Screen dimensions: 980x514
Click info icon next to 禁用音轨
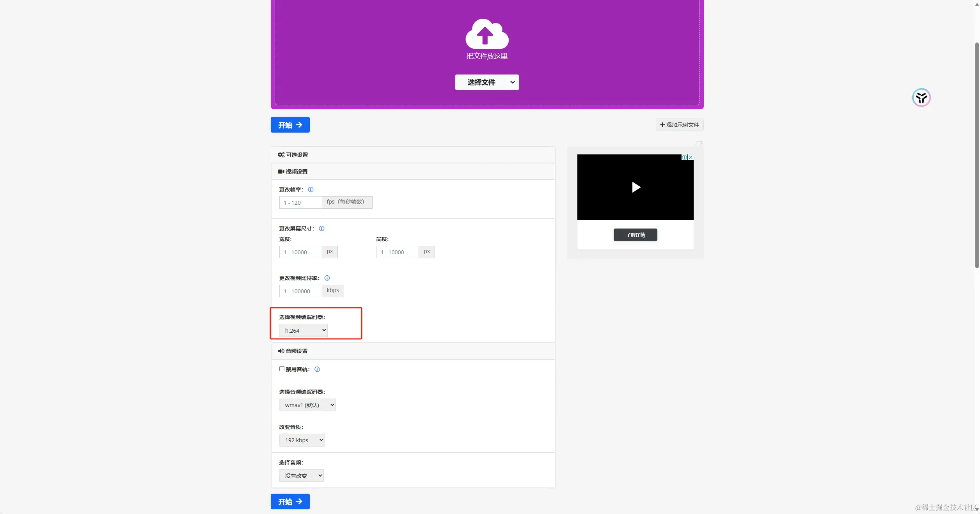coord(317,369)
